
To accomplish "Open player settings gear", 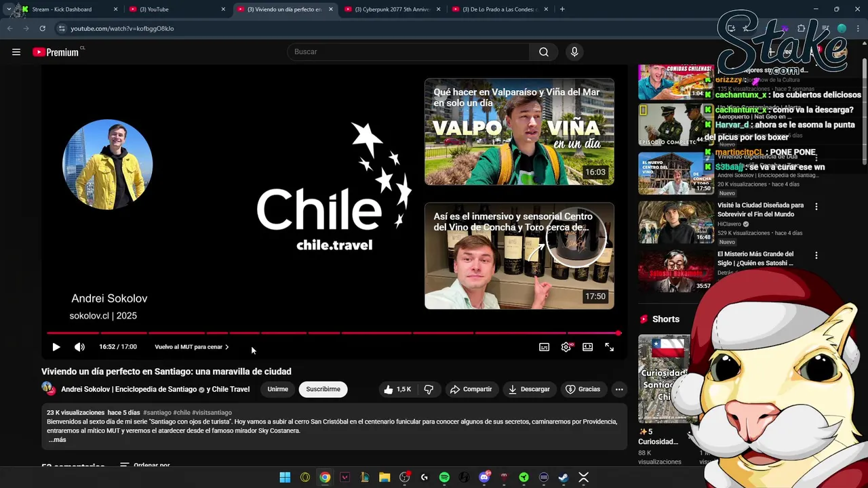I will (566, 347).
